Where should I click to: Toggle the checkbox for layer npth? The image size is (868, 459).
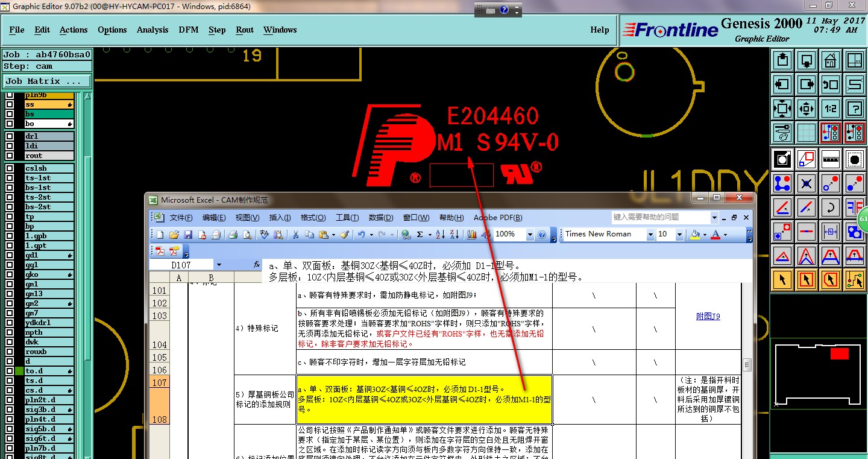tap(10, 332)
